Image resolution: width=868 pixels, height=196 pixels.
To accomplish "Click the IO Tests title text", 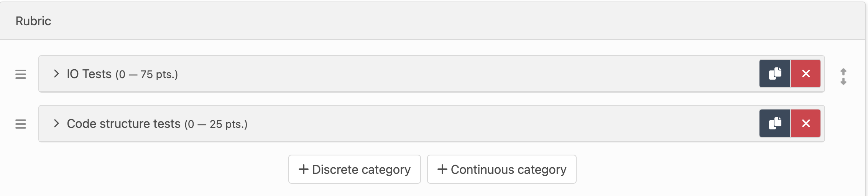I will 89,74.
